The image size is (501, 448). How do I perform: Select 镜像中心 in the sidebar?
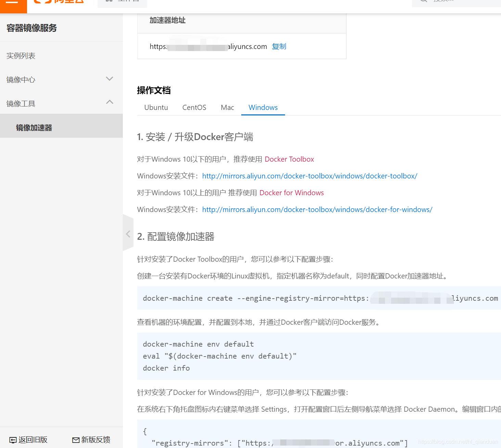pos(21,80)
